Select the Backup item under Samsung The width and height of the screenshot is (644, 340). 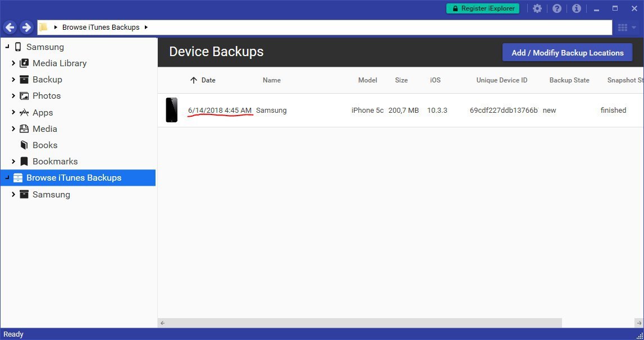point(47,80)
